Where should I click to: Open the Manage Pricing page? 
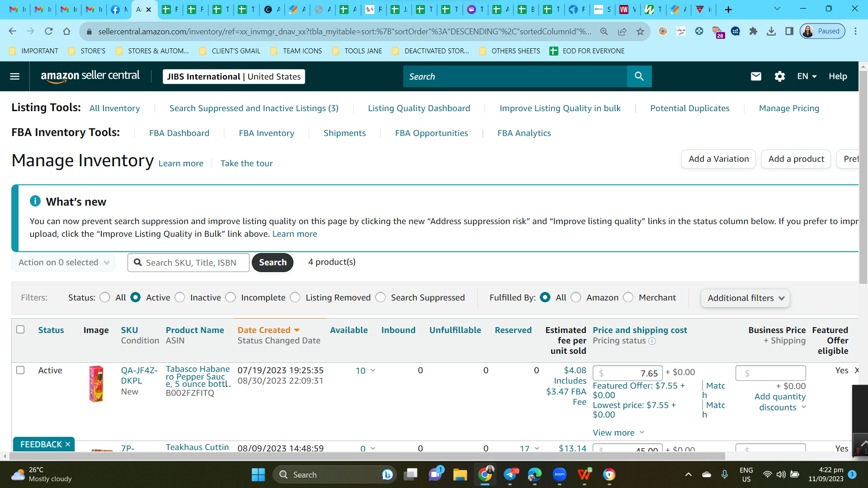pyautogui.click(x=789, y=108)
